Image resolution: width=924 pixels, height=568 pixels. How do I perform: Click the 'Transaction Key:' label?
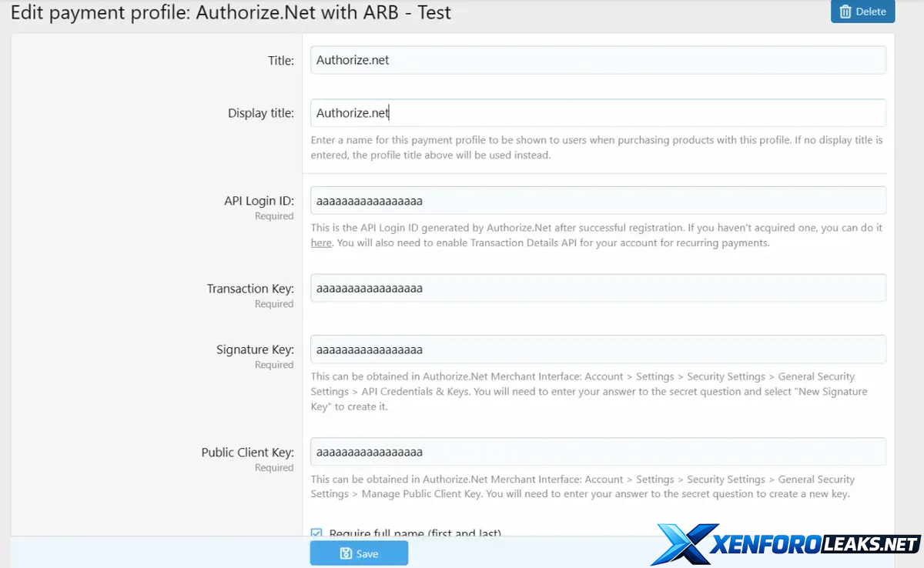pos(249,289)
